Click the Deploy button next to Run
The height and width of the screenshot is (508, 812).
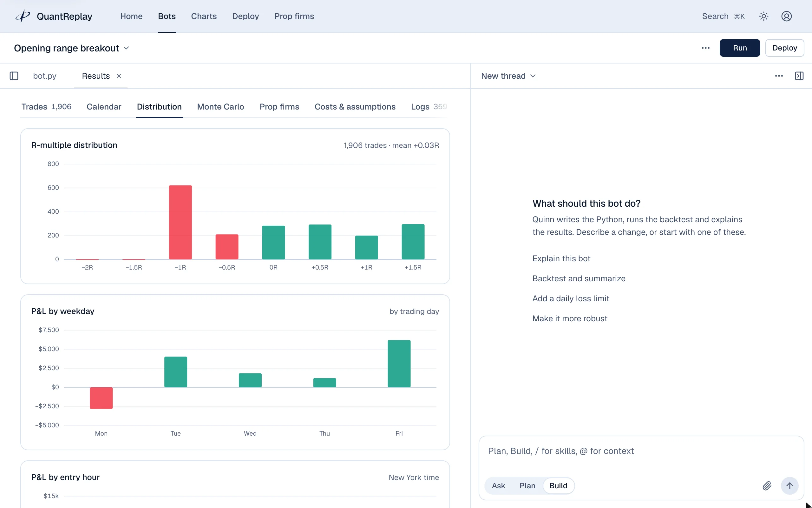(784, 48)
